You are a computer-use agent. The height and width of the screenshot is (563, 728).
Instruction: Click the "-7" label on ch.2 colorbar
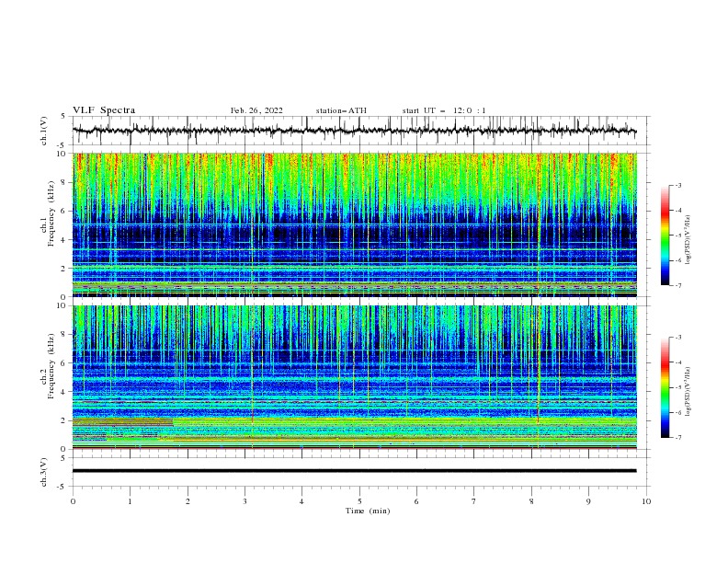pyautogui.click(x=678, y=438)
